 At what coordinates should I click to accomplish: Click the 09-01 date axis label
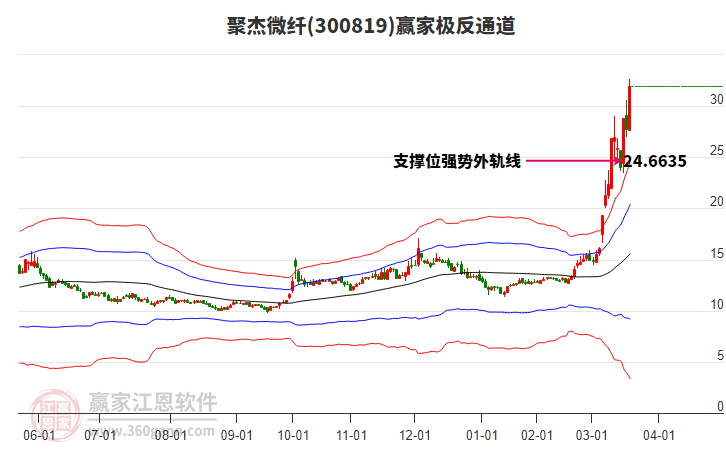click(x=237, y=435)
